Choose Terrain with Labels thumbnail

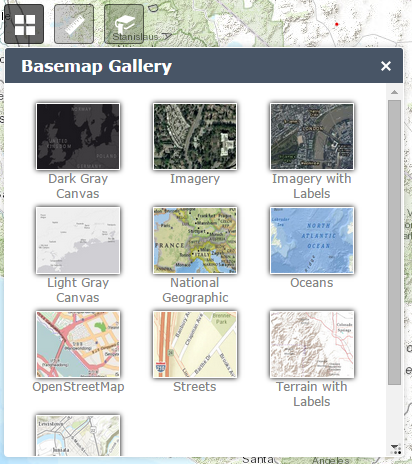[312, 344]
